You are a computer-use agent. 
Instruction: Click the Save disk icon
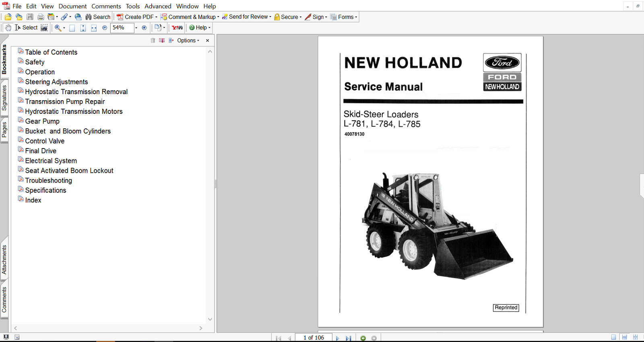(30, 17)
